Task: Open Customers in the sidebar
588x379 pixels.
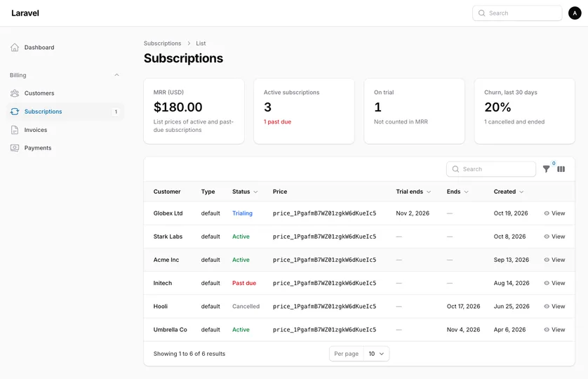Action: click(x=65, y=93)
